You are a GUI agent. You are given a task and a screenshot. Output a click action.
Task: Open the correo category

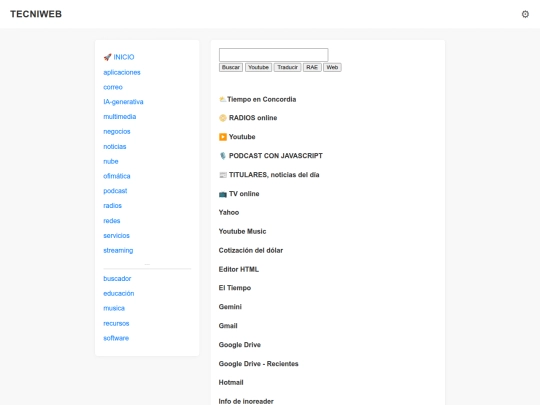113,87
